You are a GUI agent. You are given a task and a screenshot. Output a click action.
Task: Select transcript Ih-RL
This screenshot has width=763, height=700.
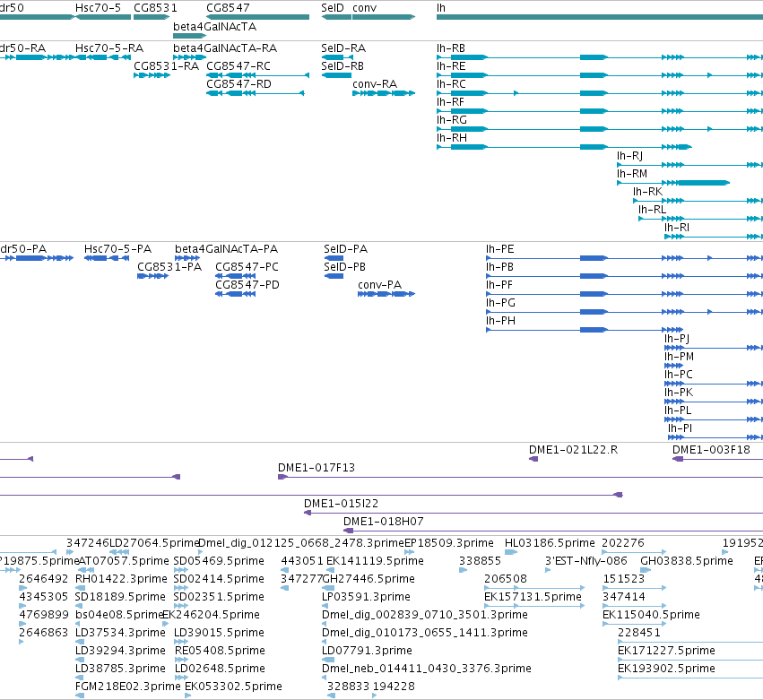(652, 210)
